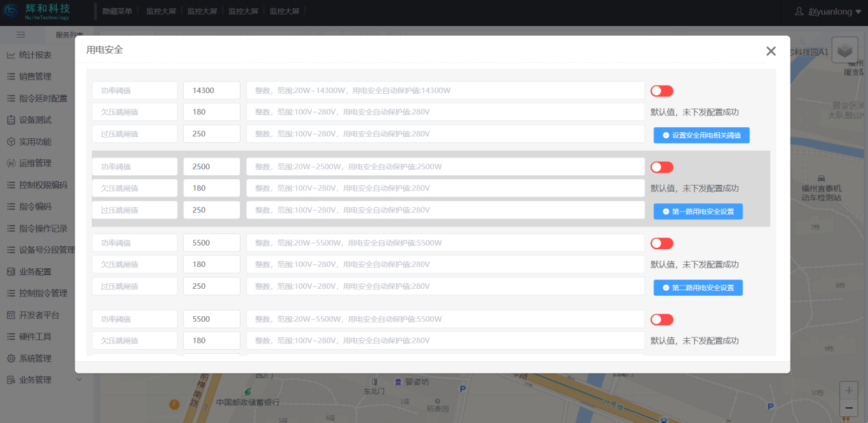Click 隐藏菜单 in the top bar
868x423 pixels.
point(117,12)
